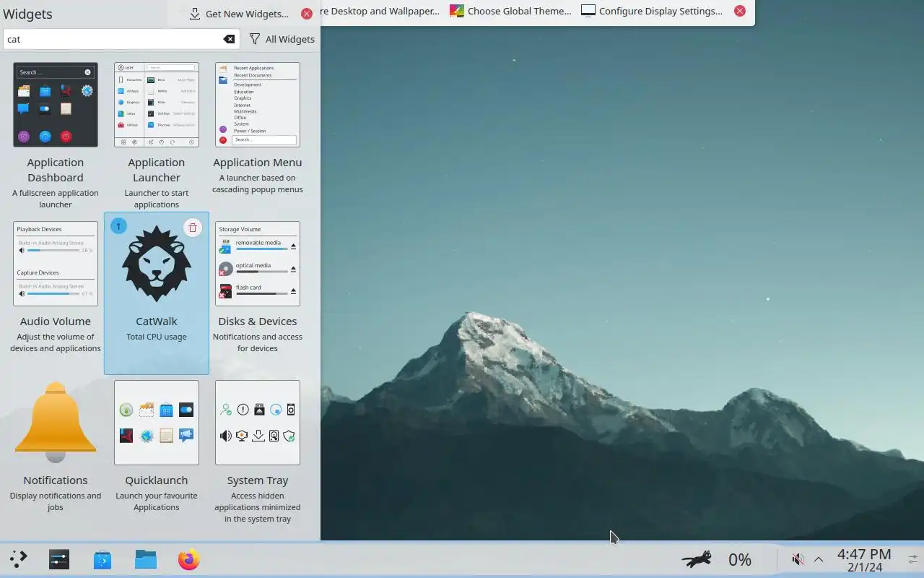
Task: Click the partially visible Desktop and Wallpaper button
Action: point(380,11)
